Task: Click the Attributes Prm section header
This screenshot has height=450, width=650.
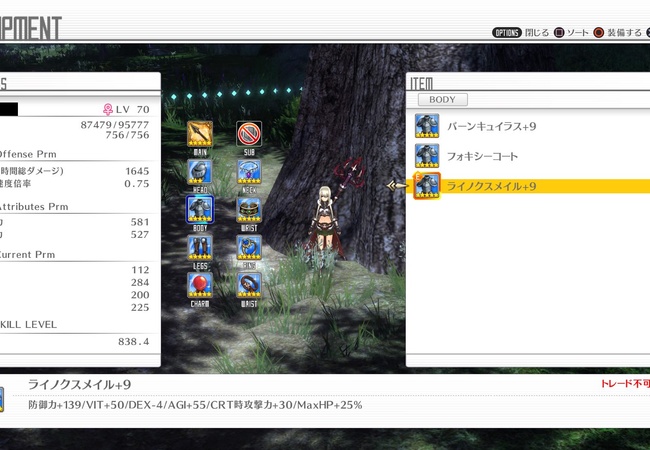Action: point(34,207)
